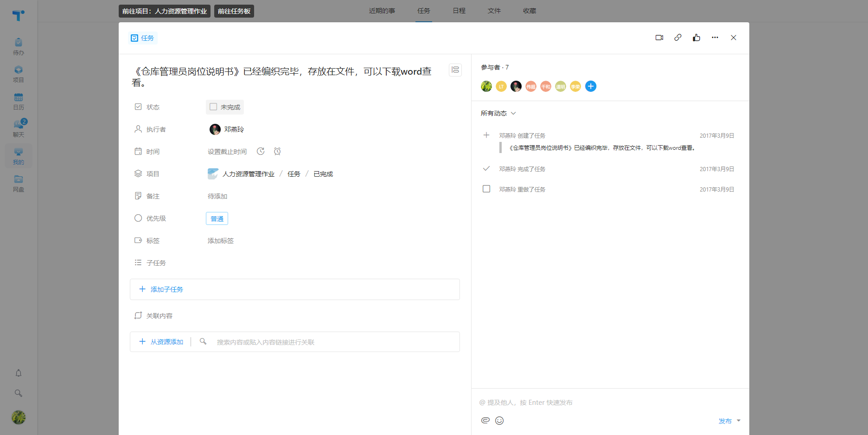Open the 任务 type selector chip
The image size is (868, 435).
142,38
